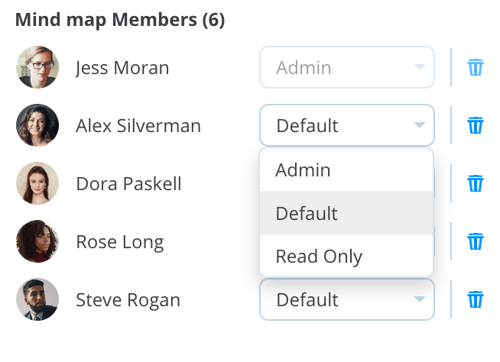500x362 pixels.
Task: Pick Read Only in role list
Action: tap(346, 256)
